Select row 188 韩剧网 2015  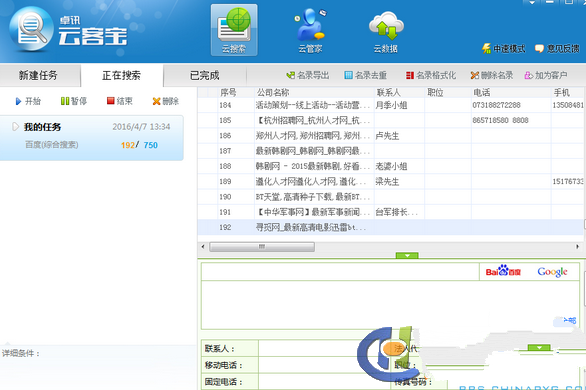point(391,166)
